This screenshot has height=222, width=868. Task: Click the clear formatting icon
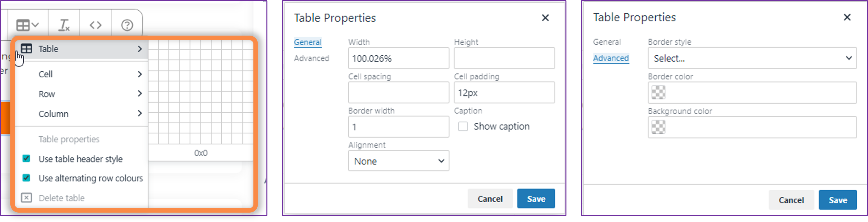(64, 25)
